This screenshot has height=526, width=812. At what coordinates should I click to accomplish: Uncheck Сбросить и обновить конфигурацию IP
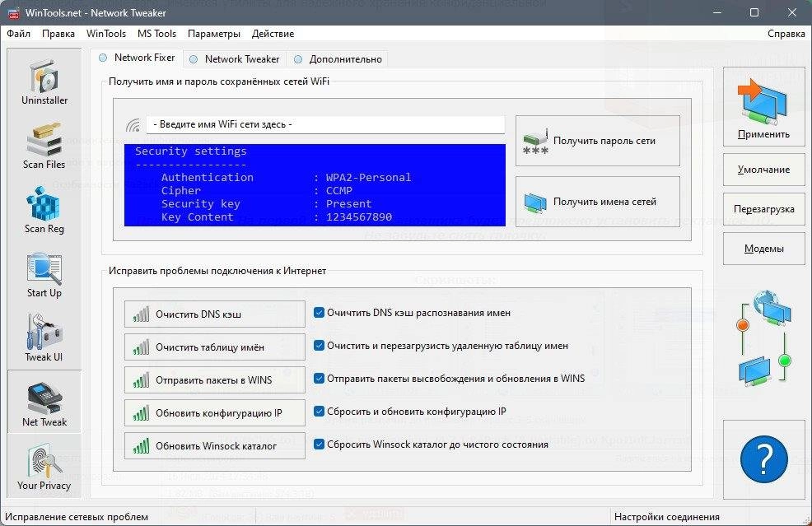click(319, 411)
